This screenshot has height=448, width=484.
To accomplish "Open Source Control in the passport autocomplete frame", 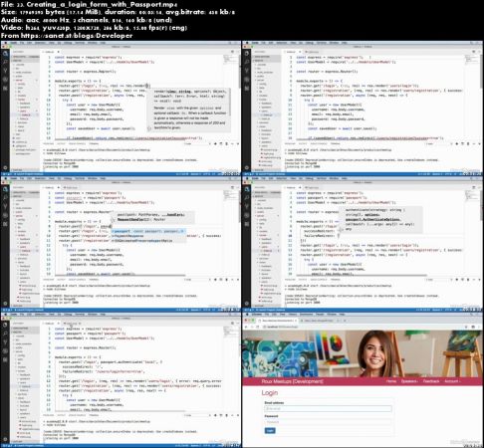I will click(5, 206).
